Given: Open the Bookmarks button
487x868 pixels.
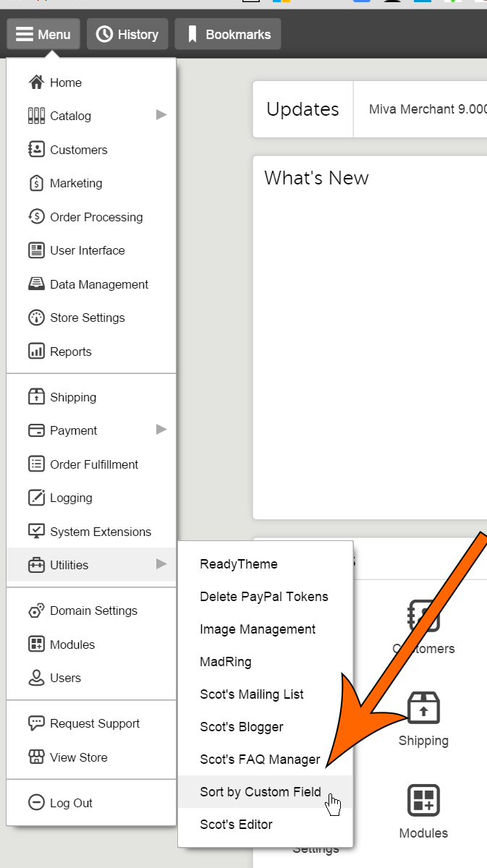Looking at the screenshot, I should pos(228,34).
